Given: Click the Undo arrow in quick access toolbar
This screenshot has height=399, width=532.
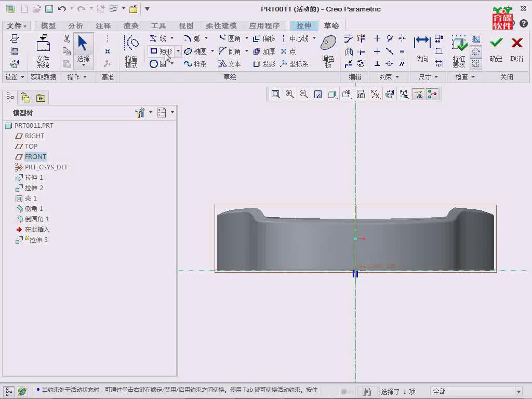Looking at the screenshot, I should point(62,9).
